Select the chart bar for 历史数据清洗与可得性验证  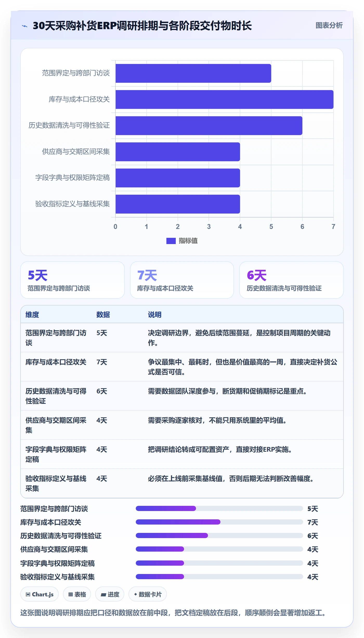(209, 126)
